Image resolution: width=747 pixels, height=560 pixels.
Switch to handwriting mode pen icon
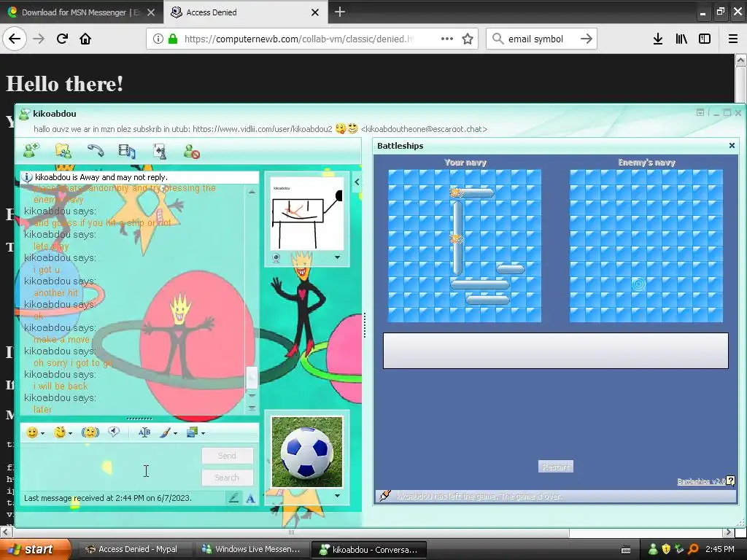(233, 498)
